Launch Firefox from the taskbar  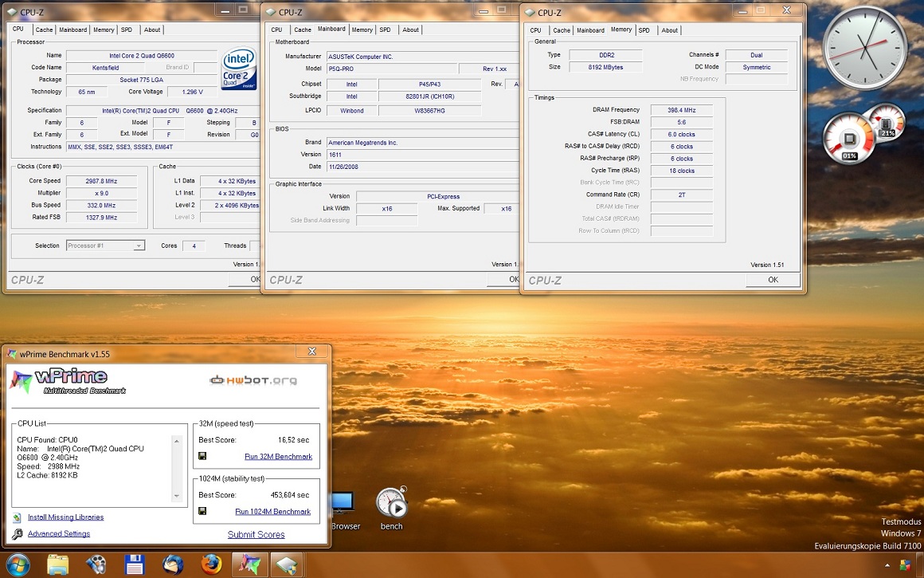point(211,565)
